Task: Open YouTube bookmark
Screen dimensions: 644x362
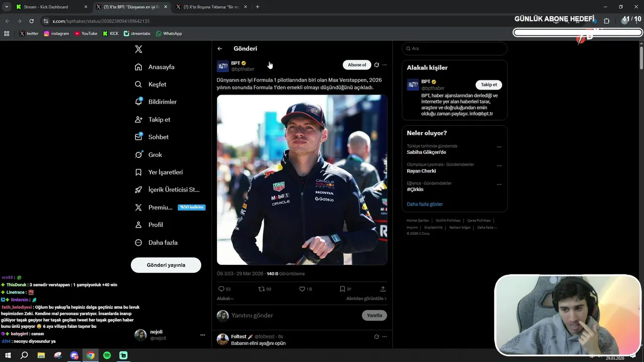Action: pyautogui.click(x=86, y=34)
